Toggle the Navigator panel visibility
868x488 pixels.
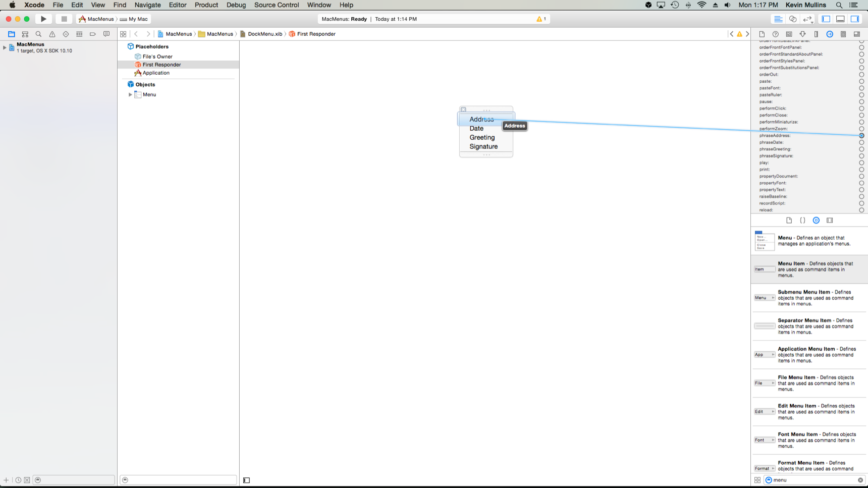click(826, 19)
